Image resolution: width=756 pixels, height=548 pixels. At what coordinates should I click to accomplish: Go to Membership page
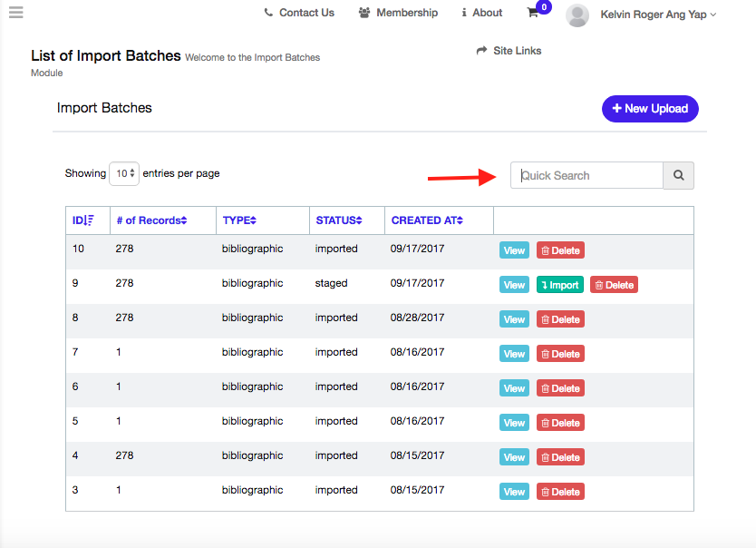pos(398,13)
